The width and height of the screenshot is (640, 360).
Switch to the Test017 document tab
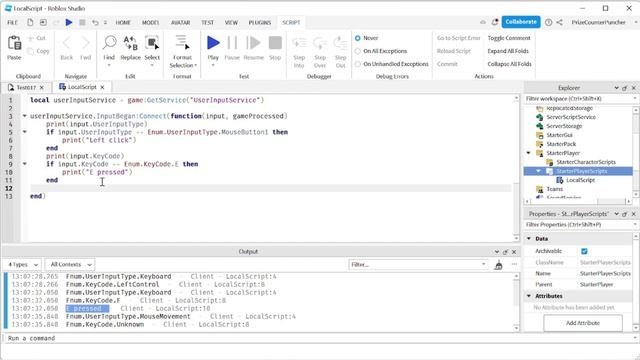[x=26, y=87]
